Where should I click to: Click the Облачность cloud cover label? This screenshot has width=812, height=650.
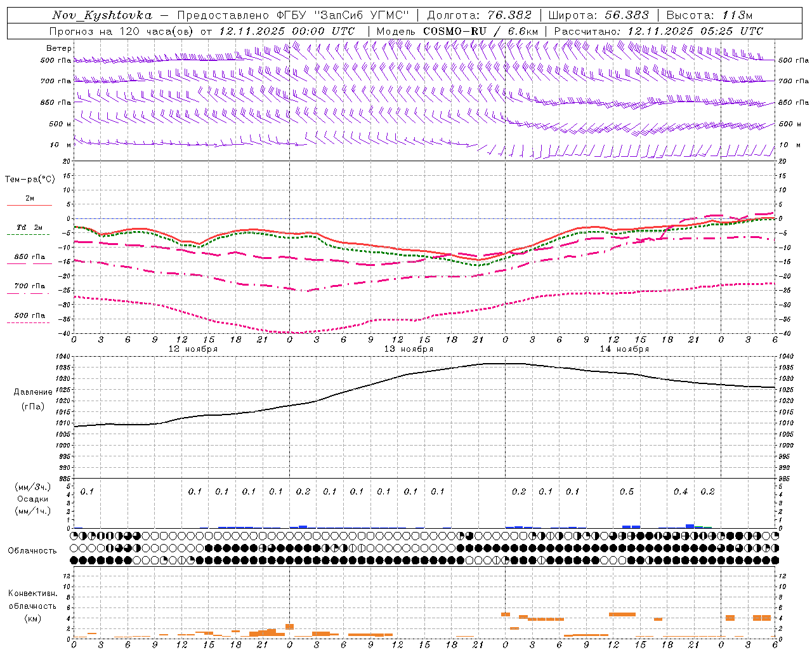(32, 551)
